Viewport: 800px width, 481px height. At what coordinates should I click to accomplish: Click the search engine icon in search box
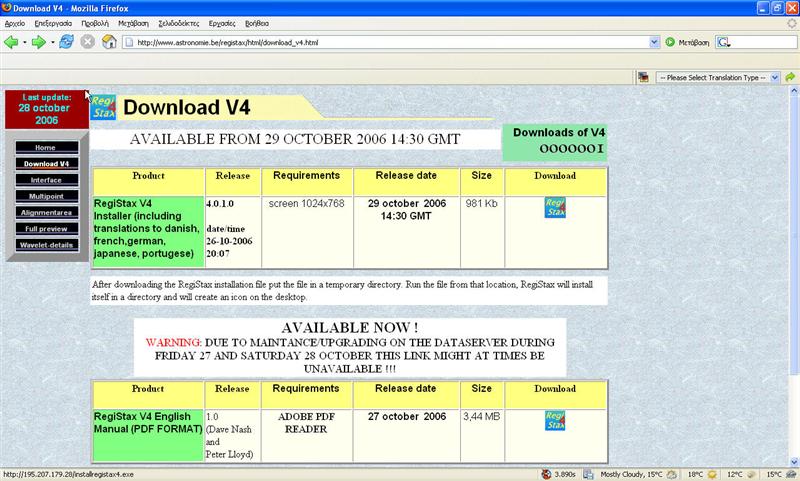click(723, 42)
